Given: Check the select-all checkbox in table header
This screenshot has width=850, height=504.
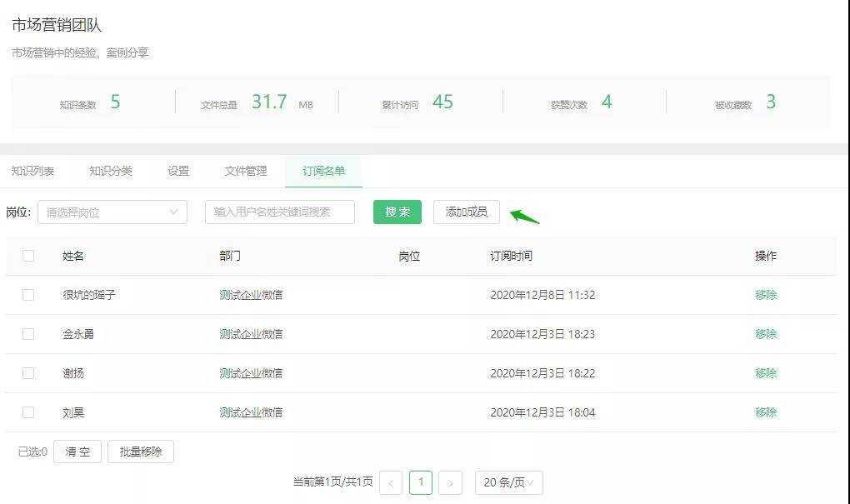Looking at the screenshot, I should [27, 257].
